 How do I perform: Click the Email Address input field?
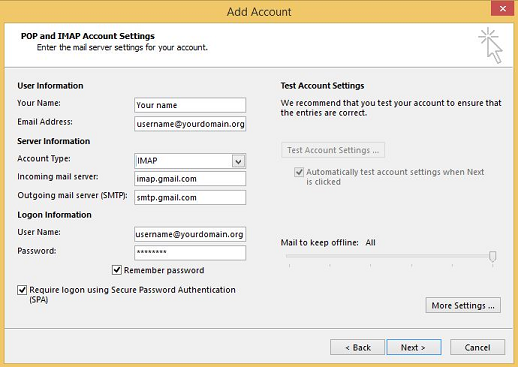pos(190,124)
